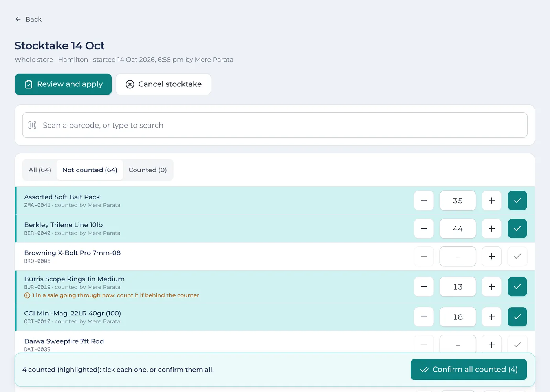This screenshot has height=392, width=550.
Task: Add one to Browning X-Bolt Pro count
Action: (x=492, y=257)
